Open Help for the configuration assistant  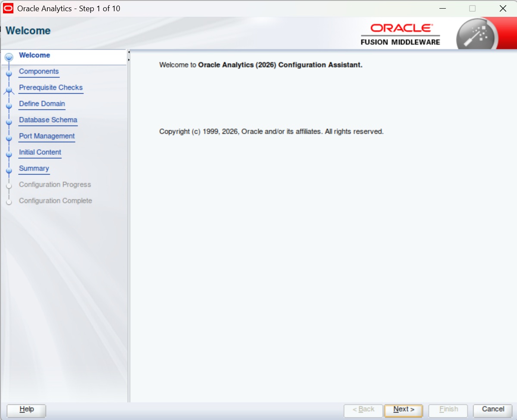click(x=26, y=411)
